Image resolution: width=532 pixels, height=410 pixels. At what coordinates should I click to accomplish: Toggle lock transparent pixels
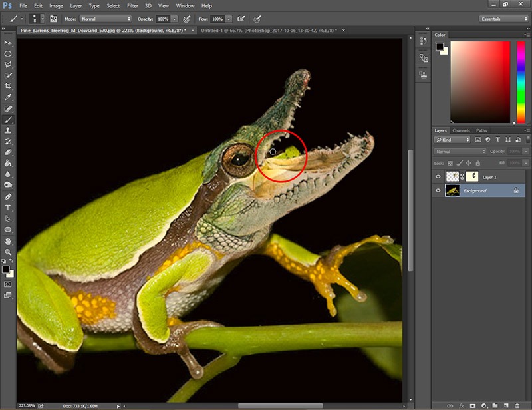click(450, 162)
